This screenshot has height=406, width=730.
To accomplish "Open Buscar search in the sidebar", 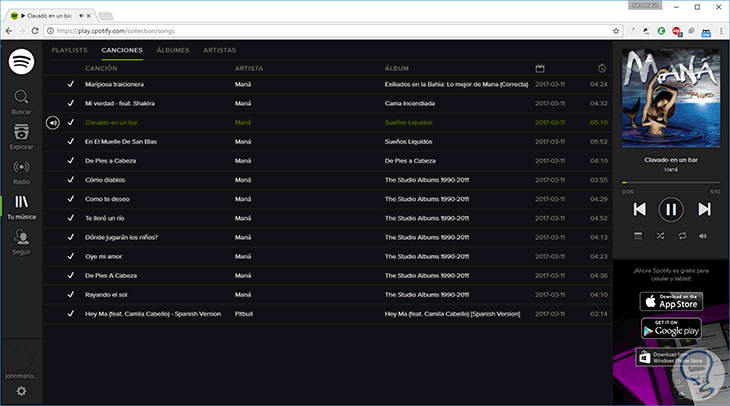I will click(x=21, y=102).
